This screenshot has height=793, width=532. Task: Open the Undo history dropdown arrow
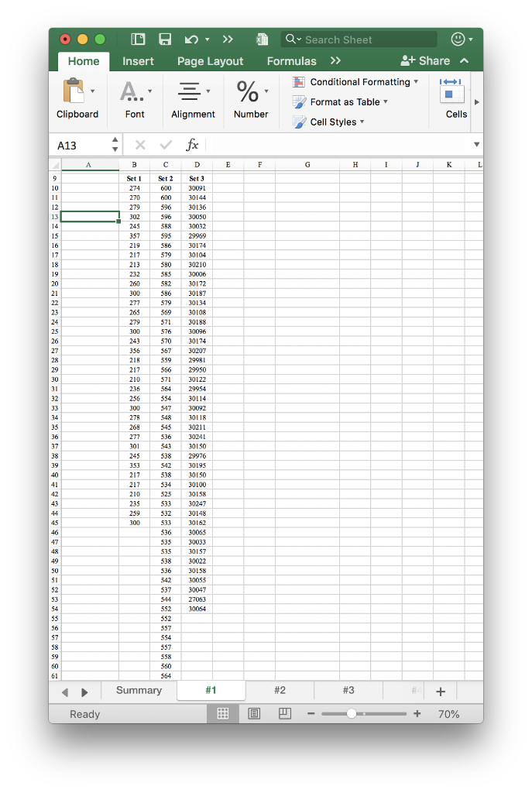click(x=208, y=39)
